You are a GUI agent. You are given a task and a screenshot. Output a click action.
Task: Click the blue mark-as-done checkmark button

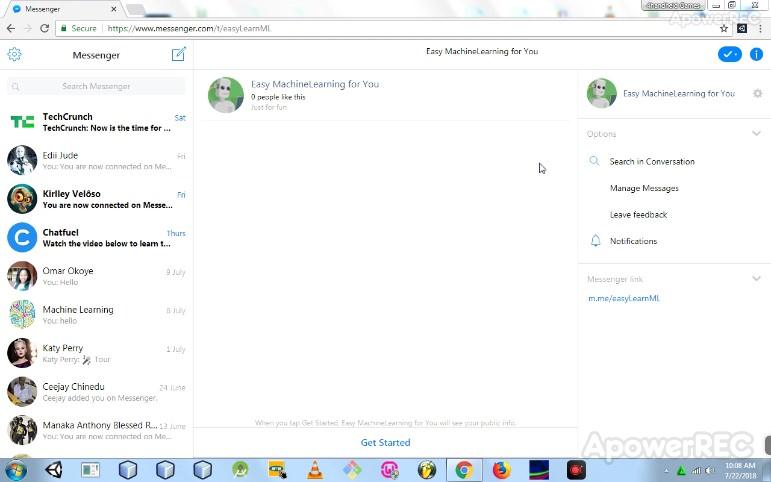[x=730, y=54]
